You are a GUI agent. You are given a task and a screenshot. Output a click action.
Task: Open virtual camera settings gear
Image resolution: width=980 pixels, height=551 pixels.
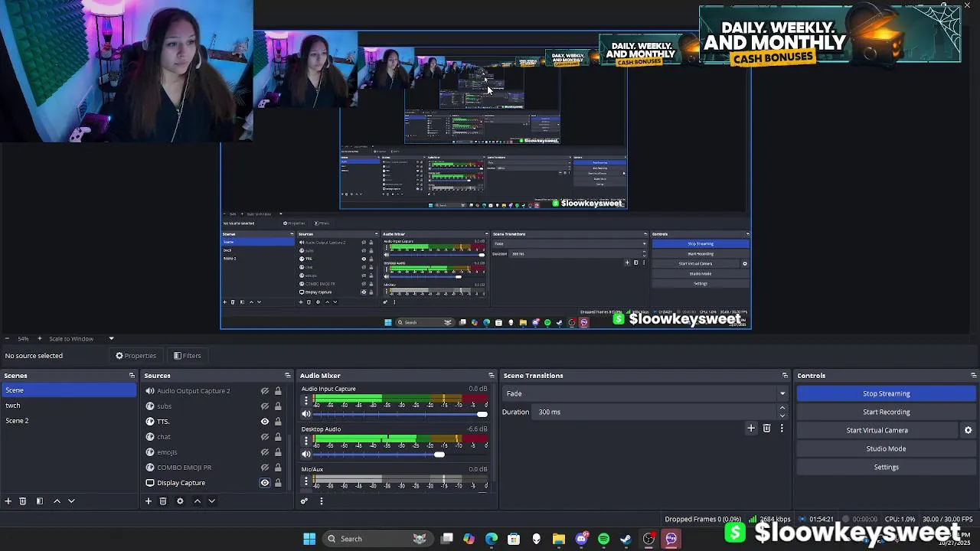[x=968, y=430]
